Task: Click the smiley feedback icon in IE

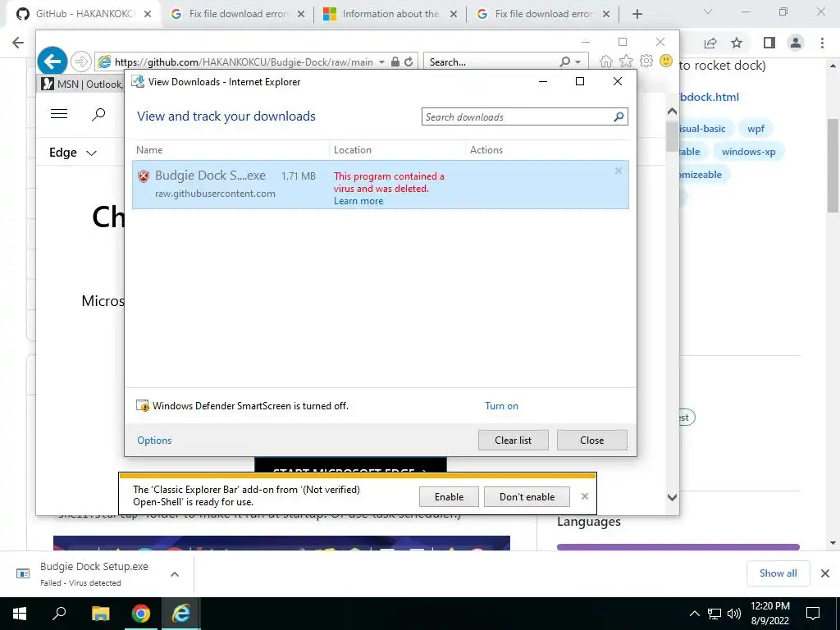Action: pos(666,61)
